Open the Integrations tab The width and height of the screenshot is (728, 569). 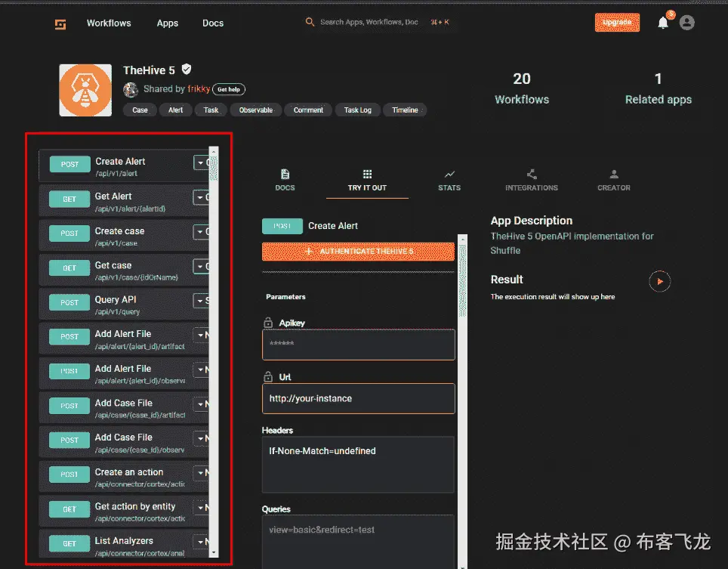pos(532,181)
